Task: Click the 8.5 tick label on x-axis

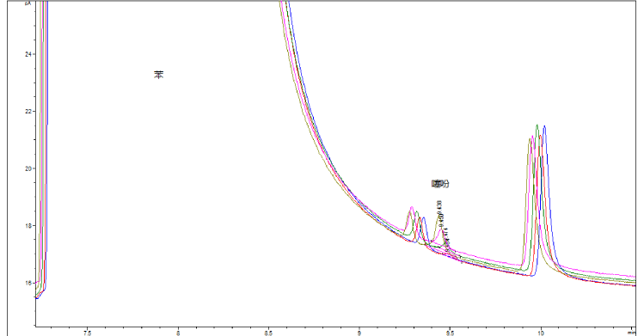Action: [x=268, y=333]
